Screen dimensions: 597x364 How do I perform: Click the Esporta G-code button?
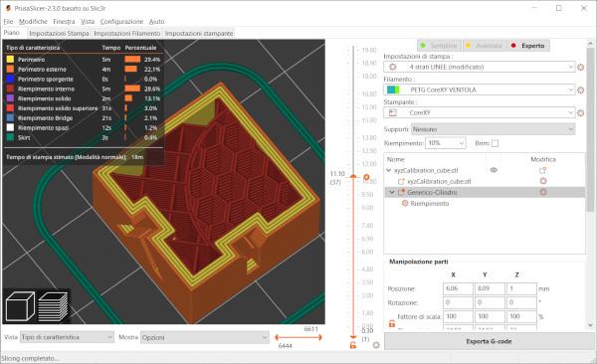coord(489,341)
